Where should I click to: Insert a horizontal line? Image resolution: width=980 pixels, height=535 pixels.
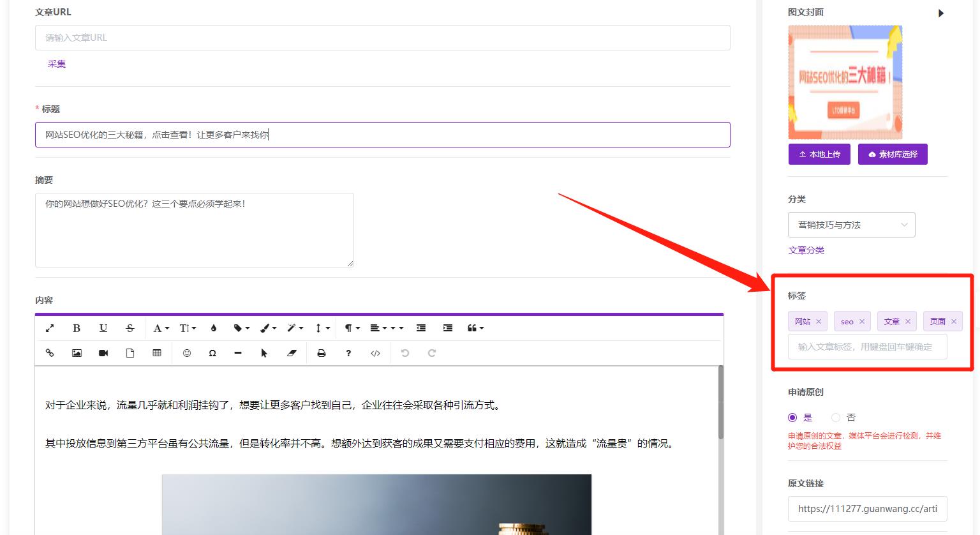238,353
